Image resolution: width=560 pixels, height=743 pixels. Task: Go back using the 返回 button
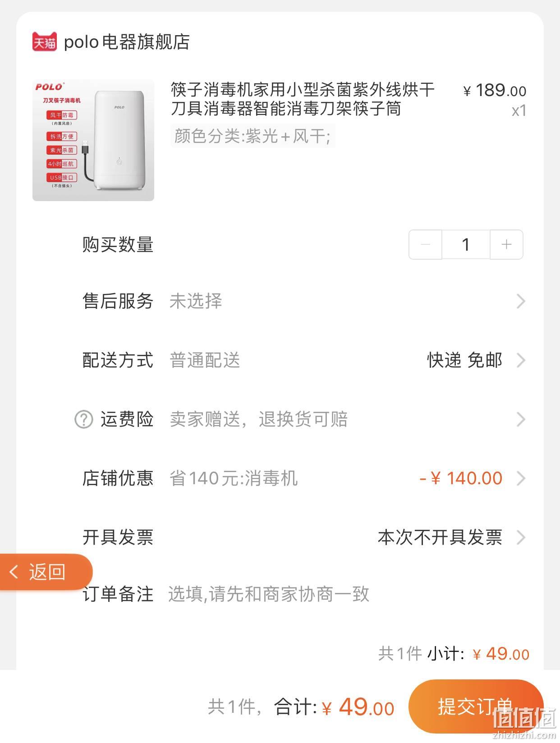(x=46, y=572)
